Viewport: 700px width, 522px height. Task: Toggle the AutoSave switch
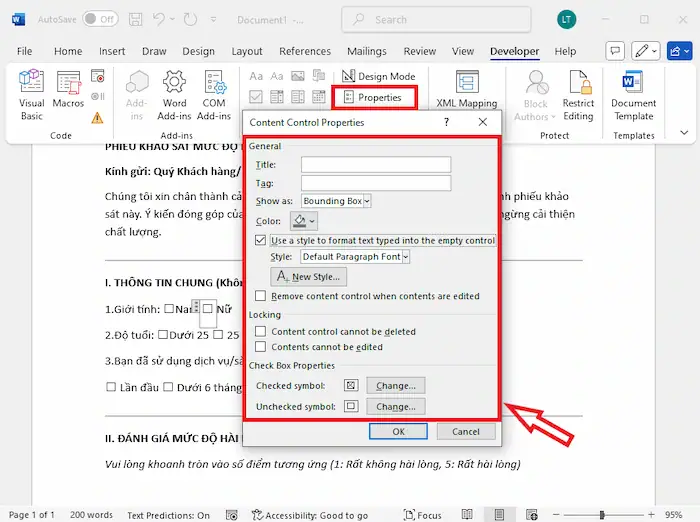pos(99,19)
